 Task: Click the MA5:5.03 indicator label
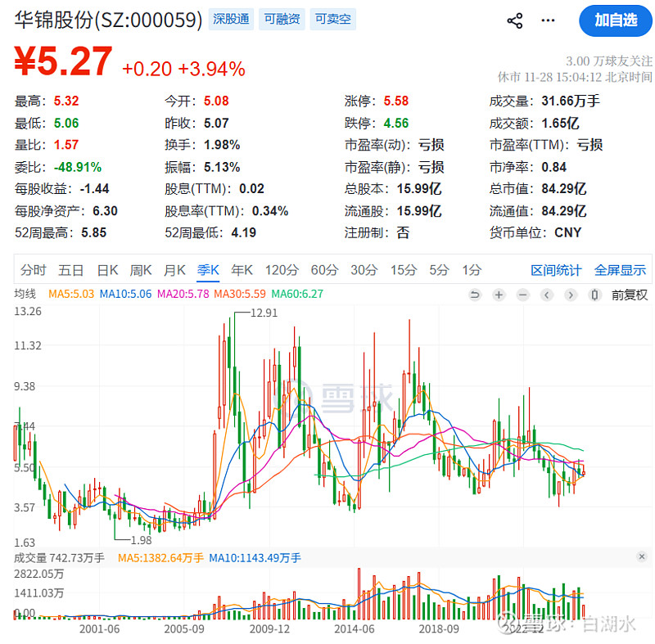click(x=71, y=294)
